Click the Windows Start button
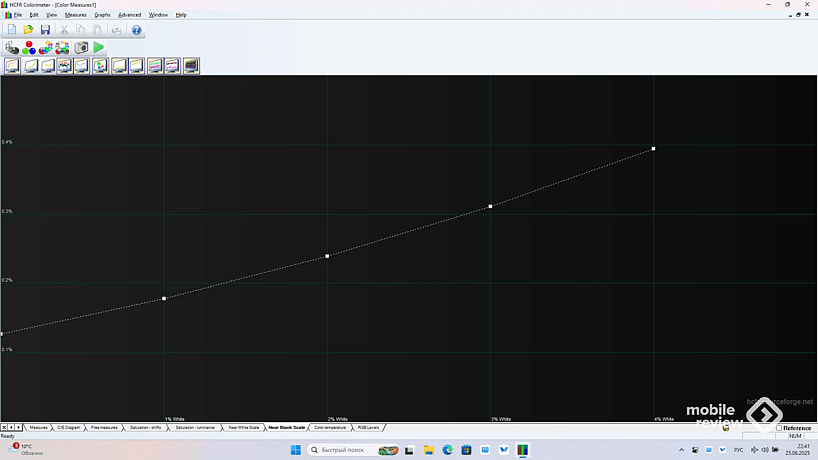 [x=296, y=450]
